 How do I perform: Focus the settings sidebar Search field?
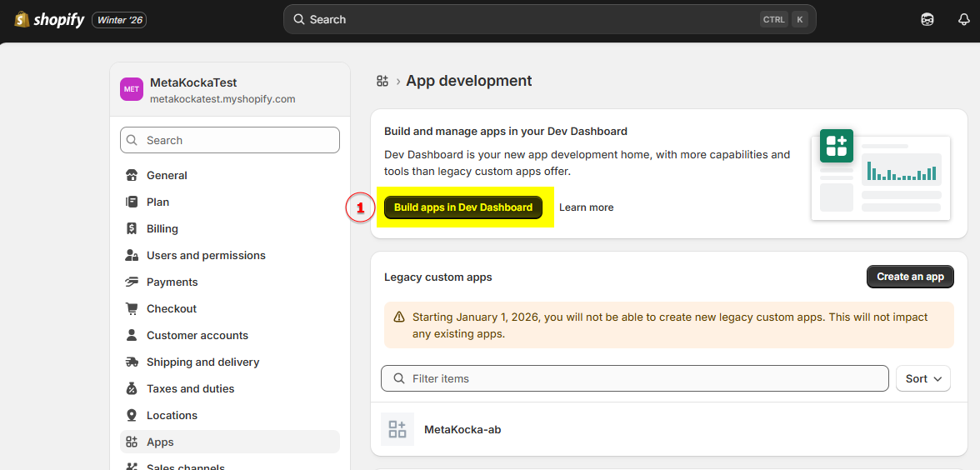[230, 140]
